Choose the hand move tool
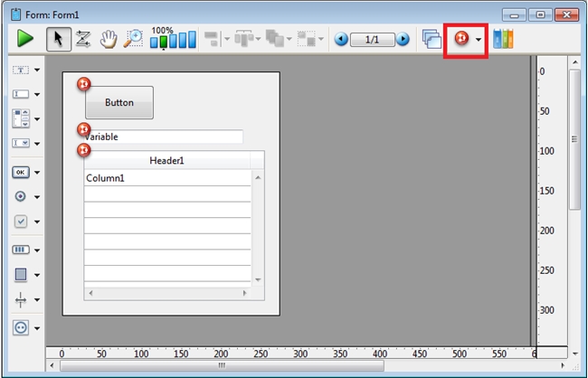 [x=109, y=39]
